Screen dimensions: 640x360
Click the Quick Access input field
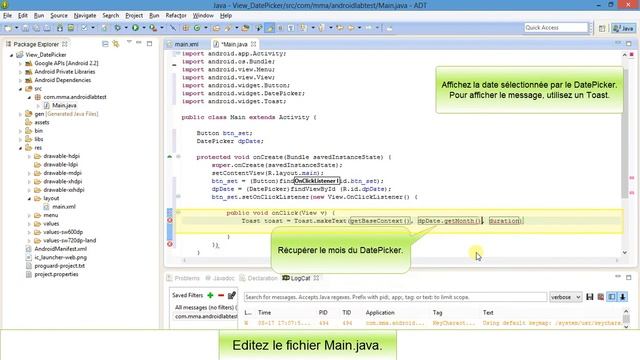(556, 28)
